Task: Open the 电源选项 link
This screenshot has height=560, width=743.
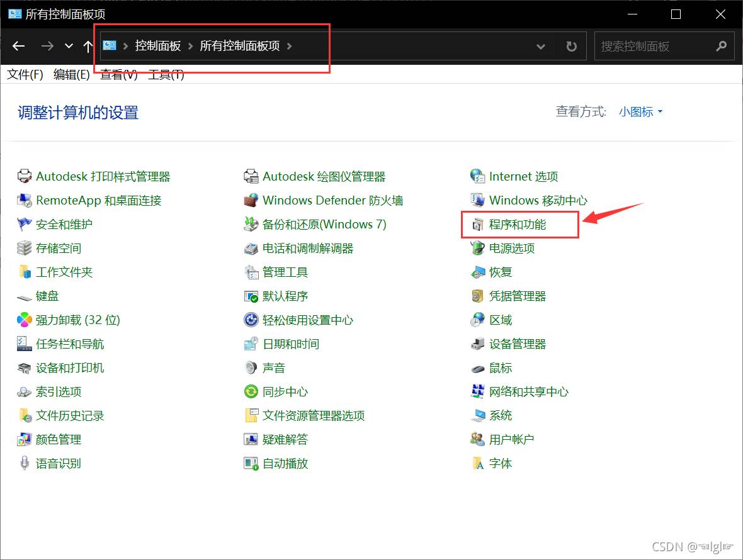Action: [511, 249]
